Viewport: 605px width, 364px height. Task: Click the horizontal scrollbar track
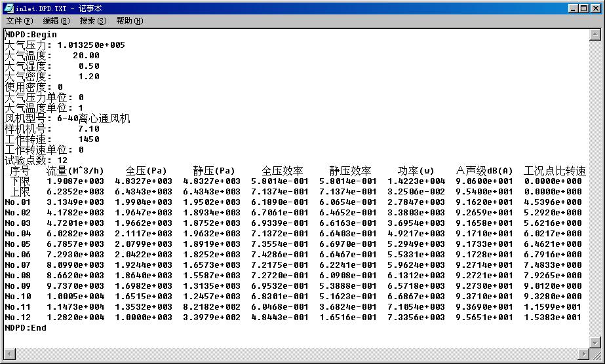[295, 353]
